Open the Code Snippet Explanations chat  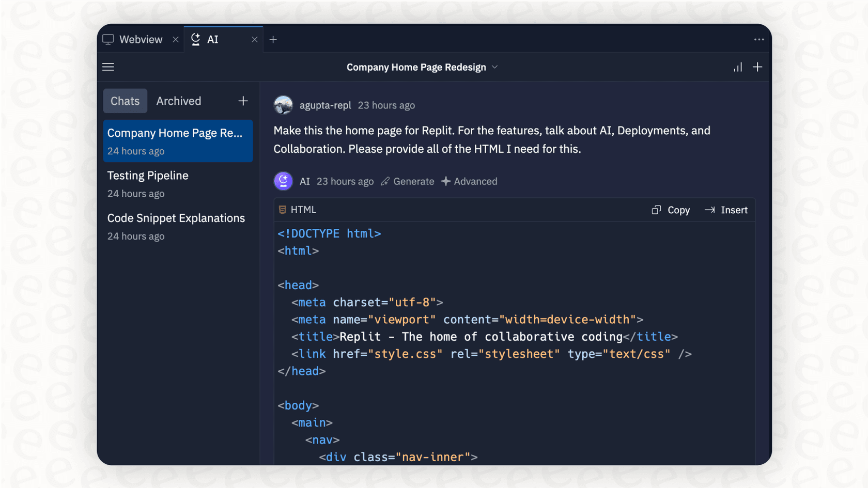(x=176, y=218)
